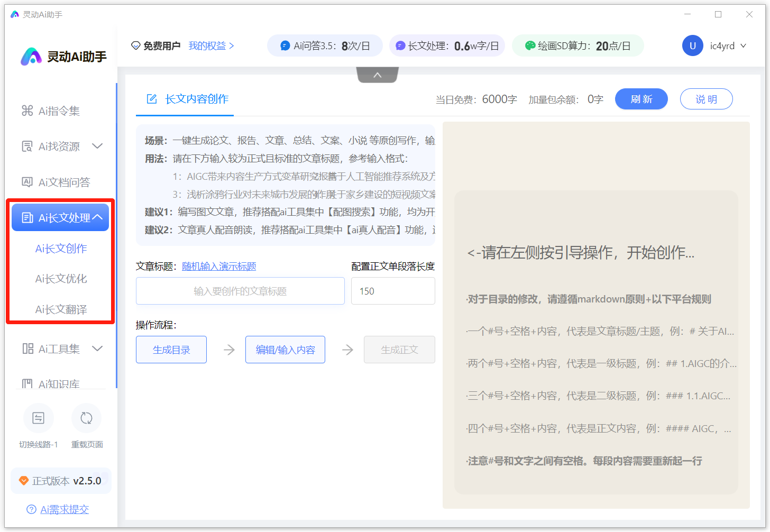
Task: Click the blue U user avatar
Action: point(692,46)
